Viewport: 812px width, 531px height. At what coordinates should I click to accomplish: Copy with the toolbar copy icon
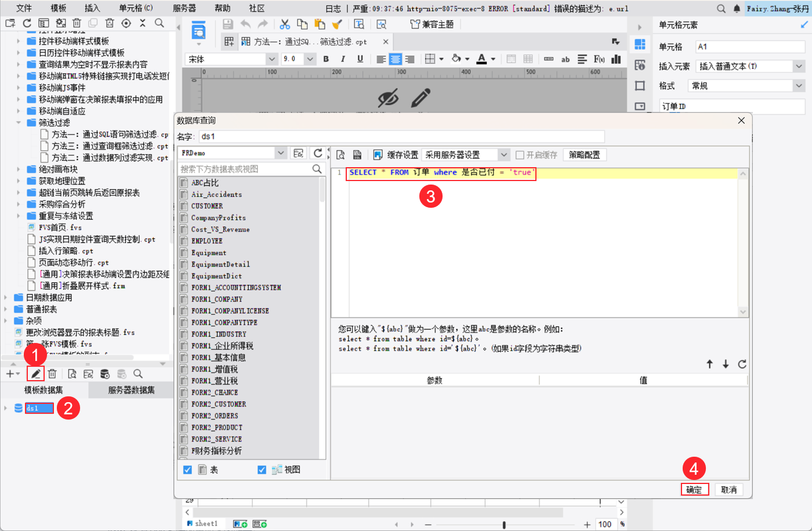(x=302, y=24)
